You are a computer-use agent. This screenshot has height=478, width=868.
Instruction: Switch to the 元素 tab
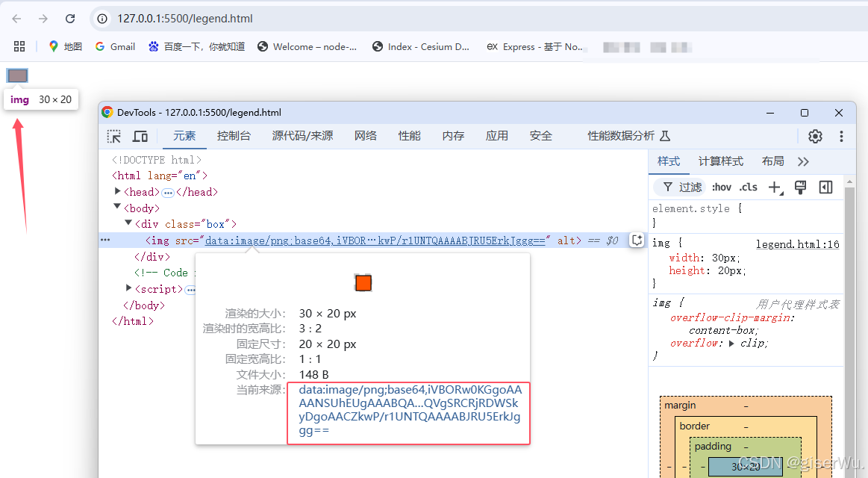click(x=184, y=136)
